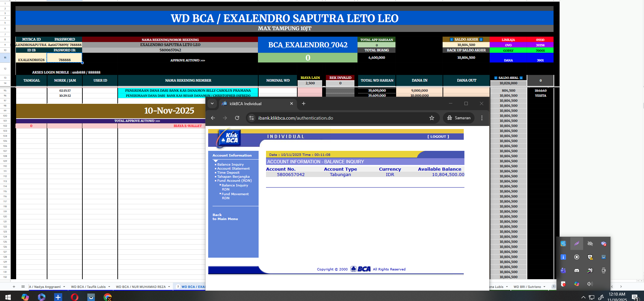
Task: Open dropdown arrow on Taufik Lubis sheet tab
Action: click(109, 287)
